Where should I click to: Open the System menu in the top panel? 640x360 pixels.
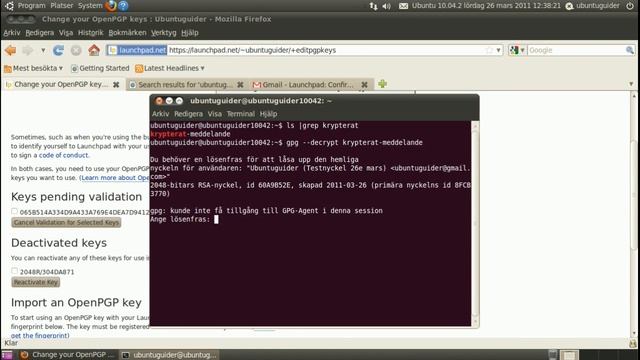pos(90,6)
